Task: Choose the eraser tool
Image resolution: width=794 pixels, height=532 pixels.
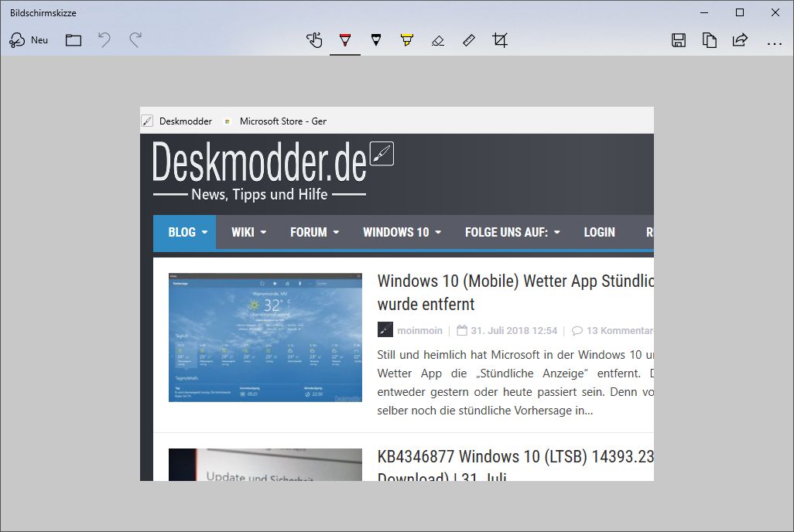Action: click(438, 40)
